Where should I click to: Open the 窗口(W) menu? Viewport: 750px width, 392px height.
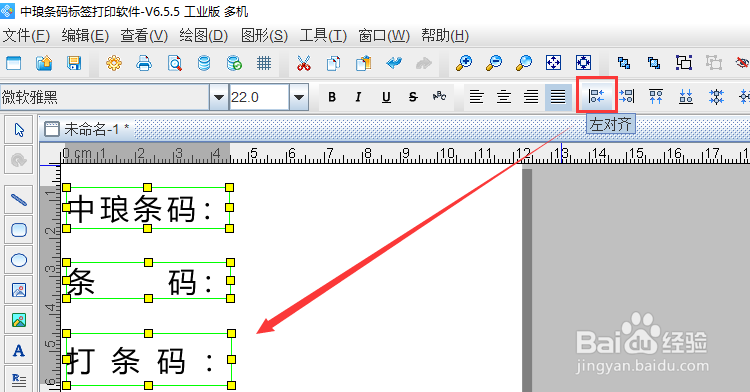click(384, 35)
